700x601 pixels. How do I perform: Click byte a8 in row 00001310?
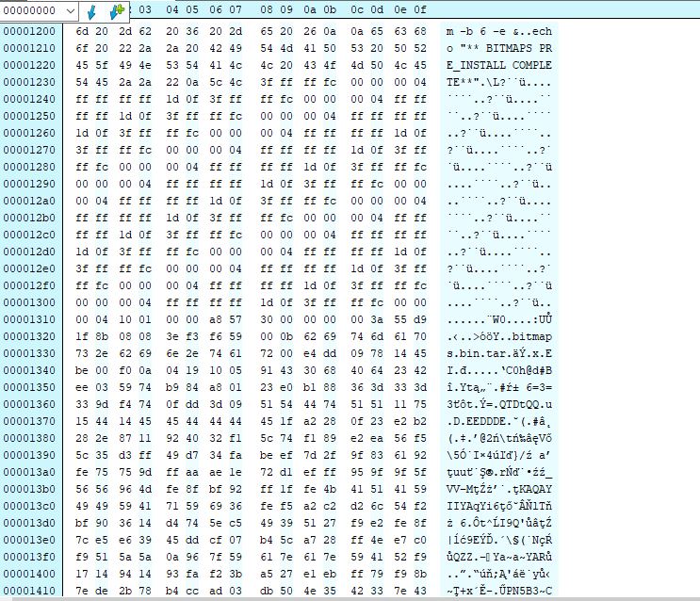point(216,319)
